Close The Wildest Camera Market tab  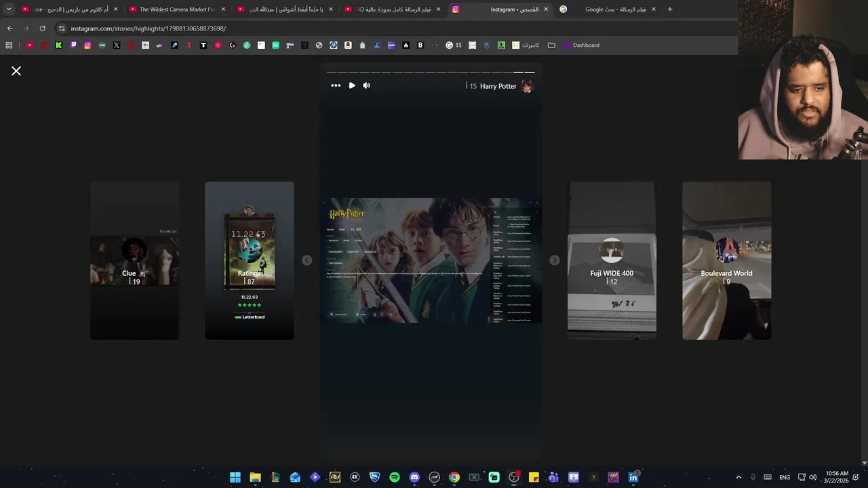coord(223,9)
